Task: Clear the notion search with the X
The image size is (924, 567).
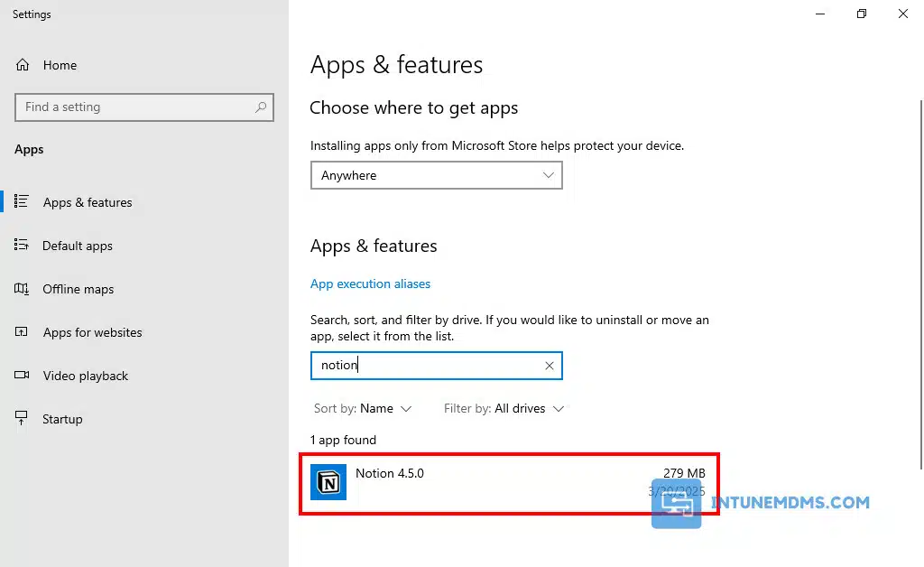Action: (549, 366)
